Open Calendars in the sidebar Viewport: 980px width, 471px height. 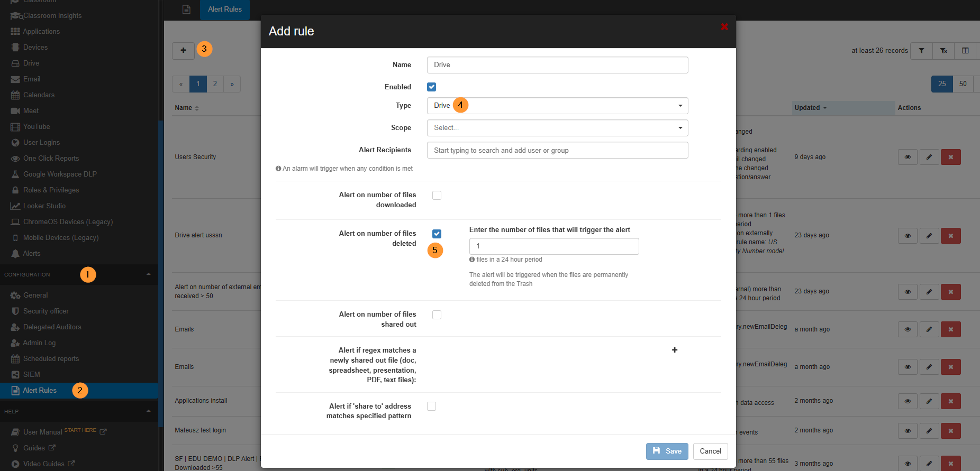[x=39, y=95]
